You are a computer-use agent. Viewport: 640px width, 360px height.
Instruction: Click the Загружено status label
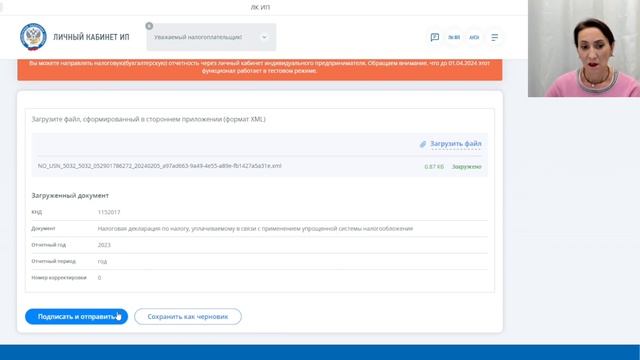(x=467, y=167)
